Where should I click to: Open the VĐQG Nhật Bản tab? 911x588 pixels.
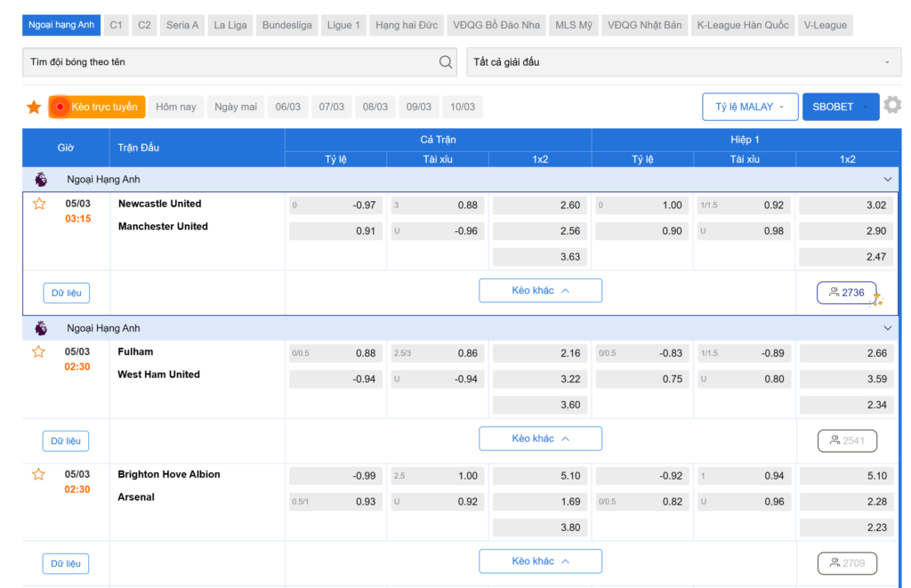[x=644, y=25]
